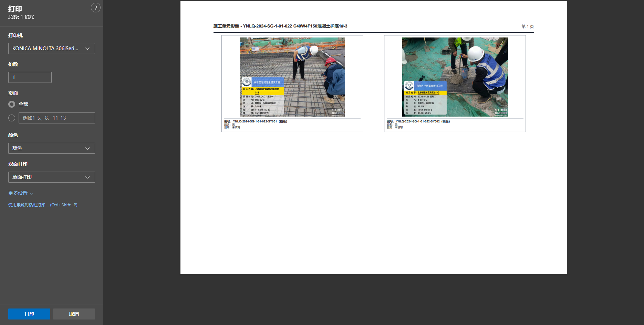Select the 全部 pages radio button

pos(12,104)
